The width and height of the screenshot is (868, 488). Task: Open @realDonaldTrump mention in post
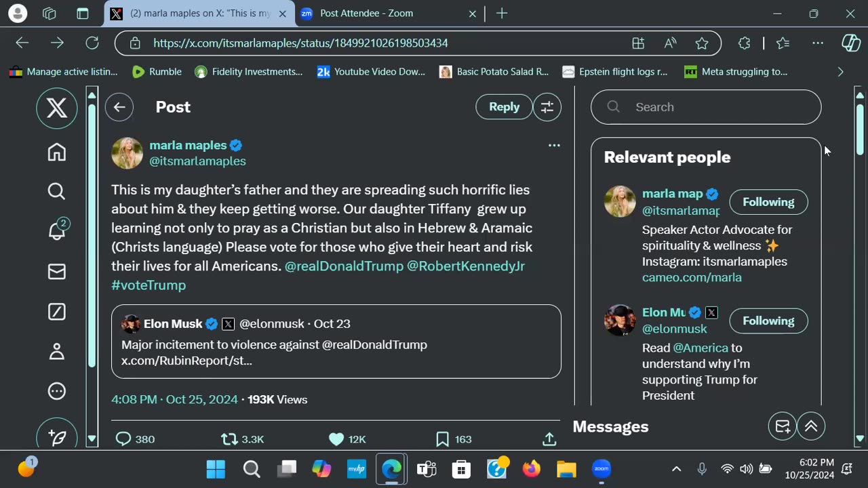pyautogui.click(x=344, y=266)
